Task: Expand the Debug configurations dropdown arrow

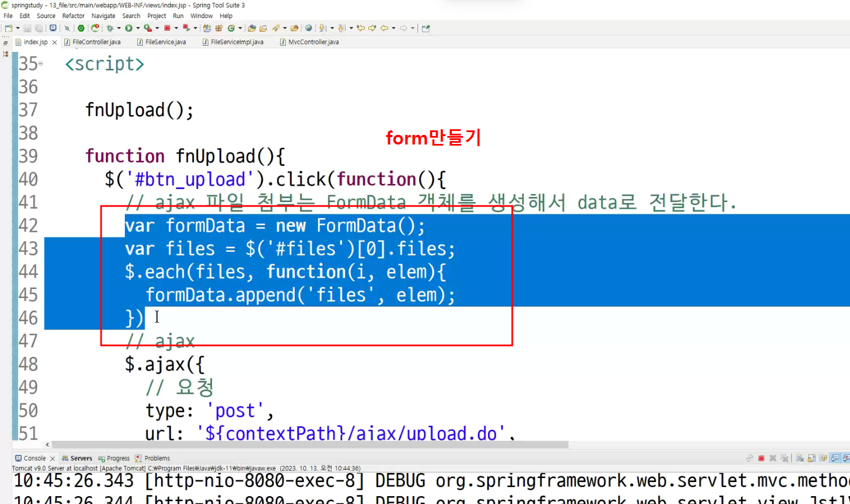Action: 119,28
